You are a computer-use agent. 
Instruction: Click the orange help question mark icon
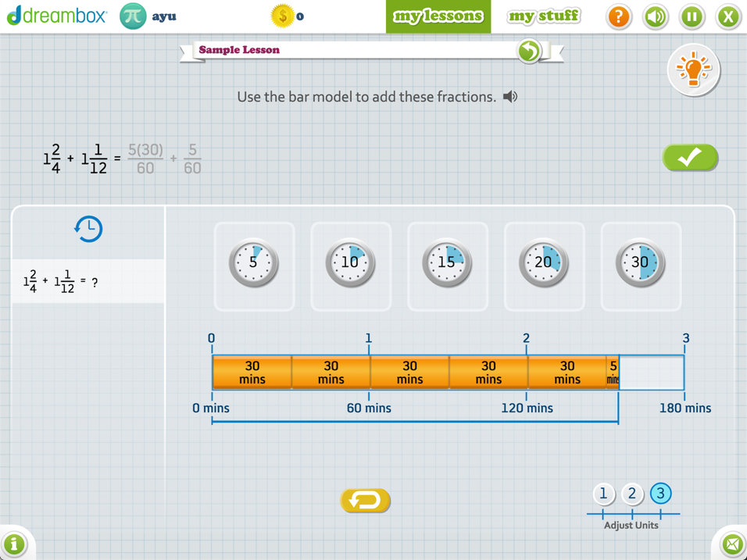[x=618, y=16]
